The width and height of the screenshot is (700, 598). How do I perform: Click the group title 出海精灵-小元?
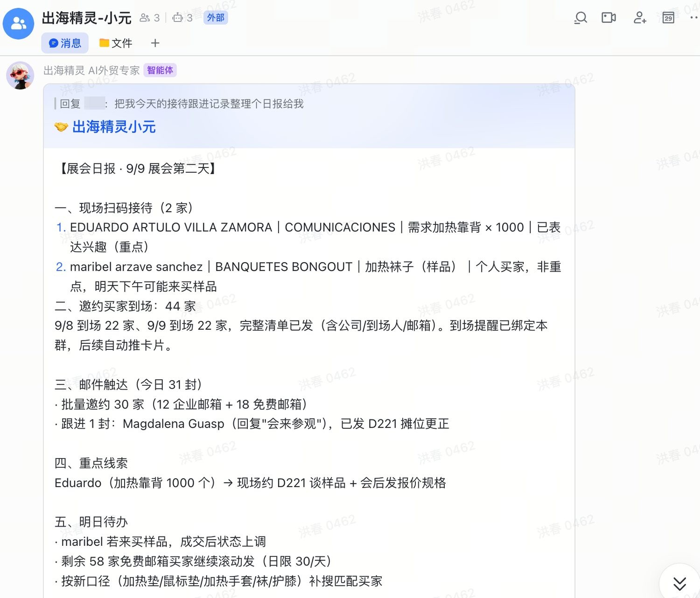[x=87, y=18]
